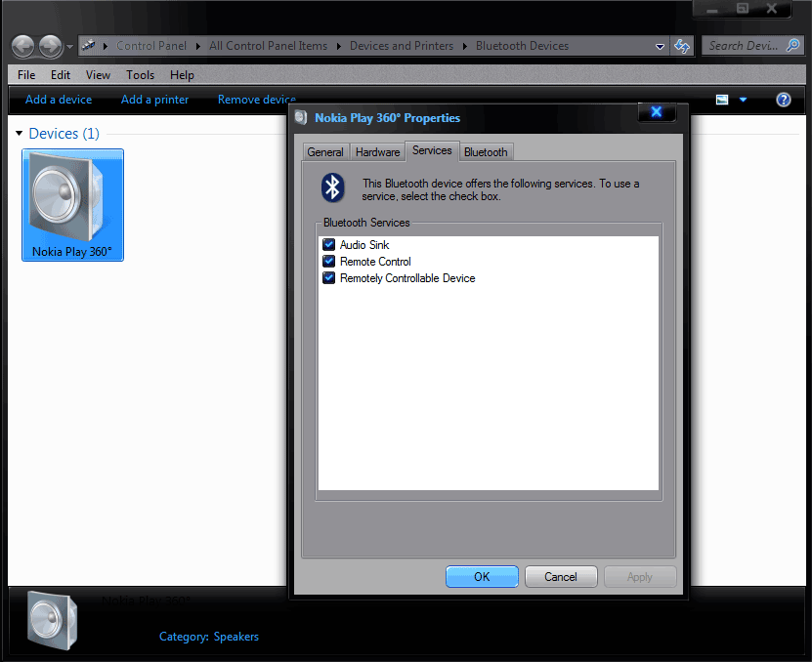The height and width of the screenshot is (662, 812).
Task: Open the Edit menu
Action: [x=61, y=75]
